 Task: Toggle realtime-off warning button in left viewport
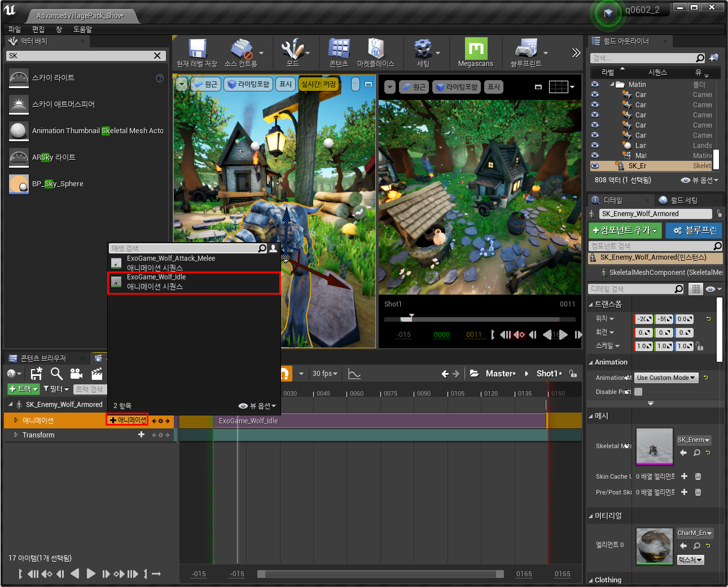point(319,84)
